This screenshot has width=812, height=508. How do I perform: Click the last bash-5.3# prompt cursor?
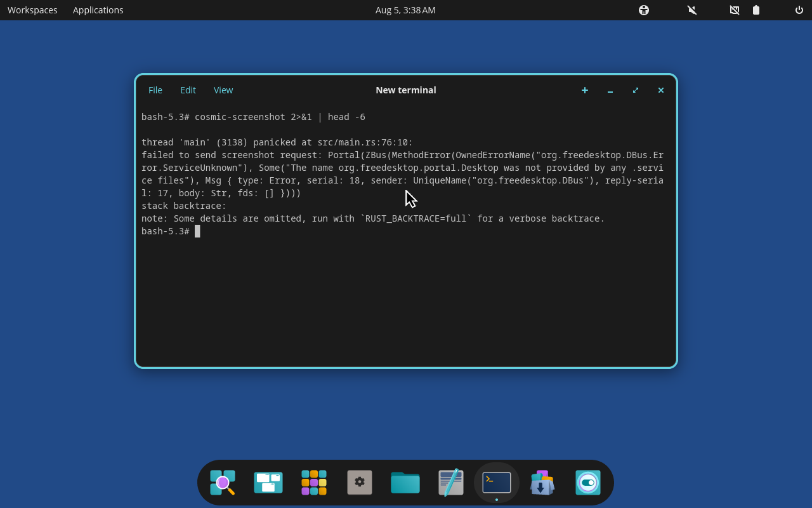pyautogui.click(x=197, y=231)
